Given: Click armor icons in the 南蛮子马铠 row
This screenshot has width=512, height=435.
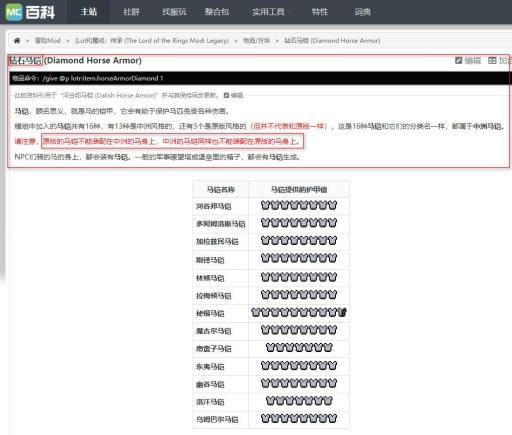Looking at the screenshot, I should point(299,348).
